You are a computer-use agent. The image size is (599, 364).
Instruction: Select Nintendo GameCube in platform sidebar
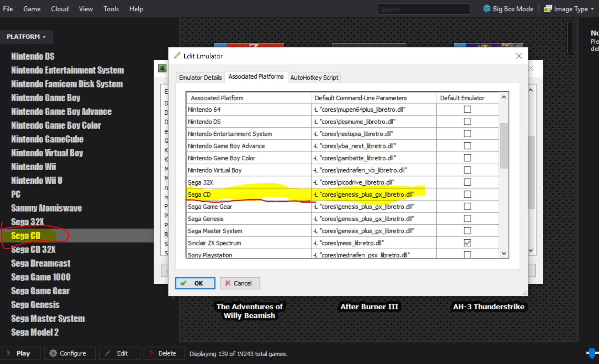point(47,139)
